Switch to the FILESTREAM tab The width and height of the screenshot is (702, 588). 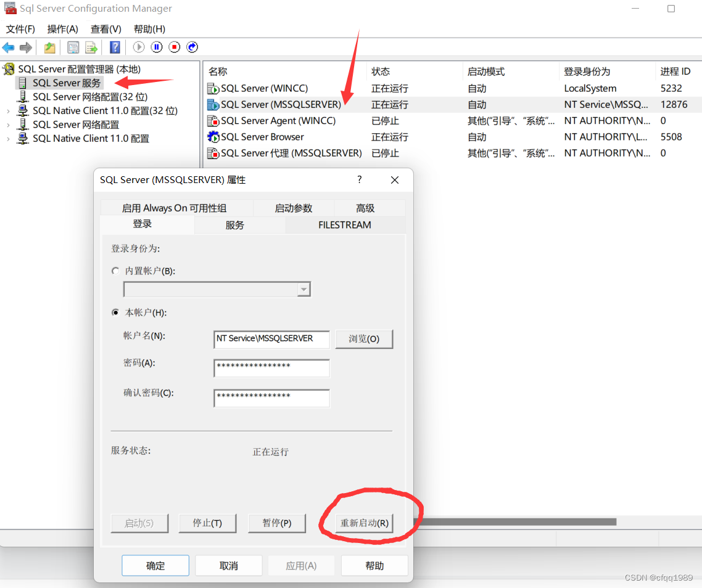[x=345, y=225]
